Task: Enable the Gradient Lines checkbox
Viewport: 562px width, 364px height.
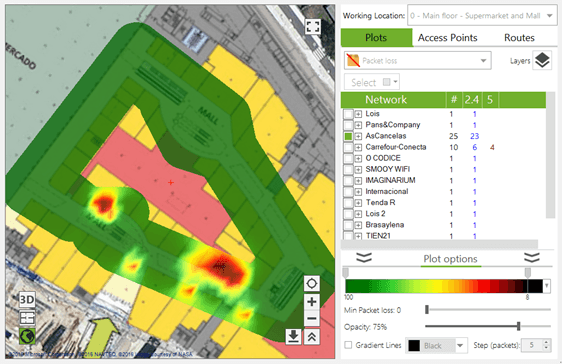Action: tap(348, 345)
